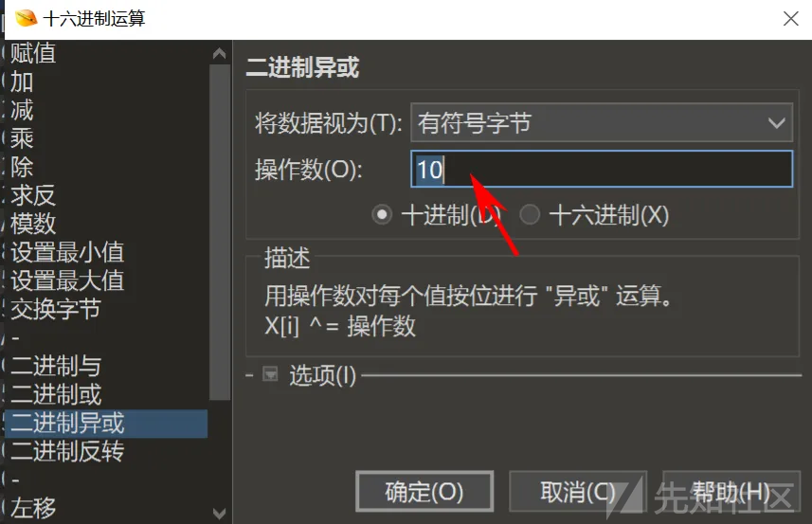Select the 十六进制(X) radio button
Screen dimensions: 812x524
point(530,214)
